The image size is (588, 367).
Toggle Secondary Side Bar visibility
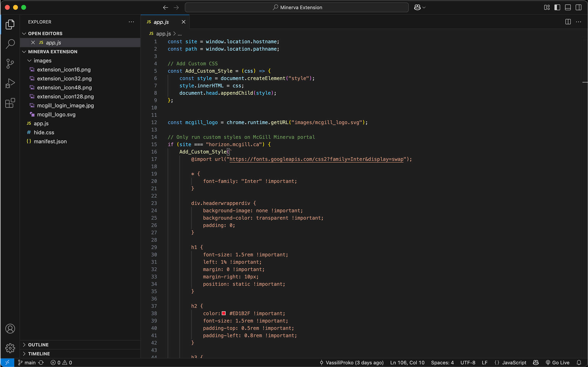tap(578, 8)
